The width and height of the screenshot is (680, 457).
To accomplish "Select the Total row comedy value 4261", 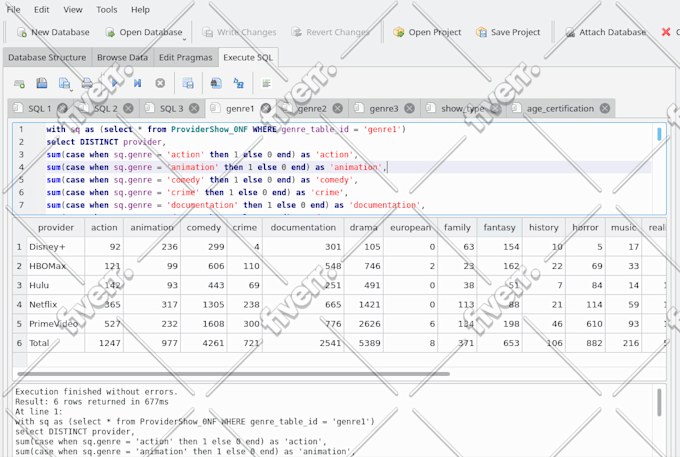I will tap(204, 343).
